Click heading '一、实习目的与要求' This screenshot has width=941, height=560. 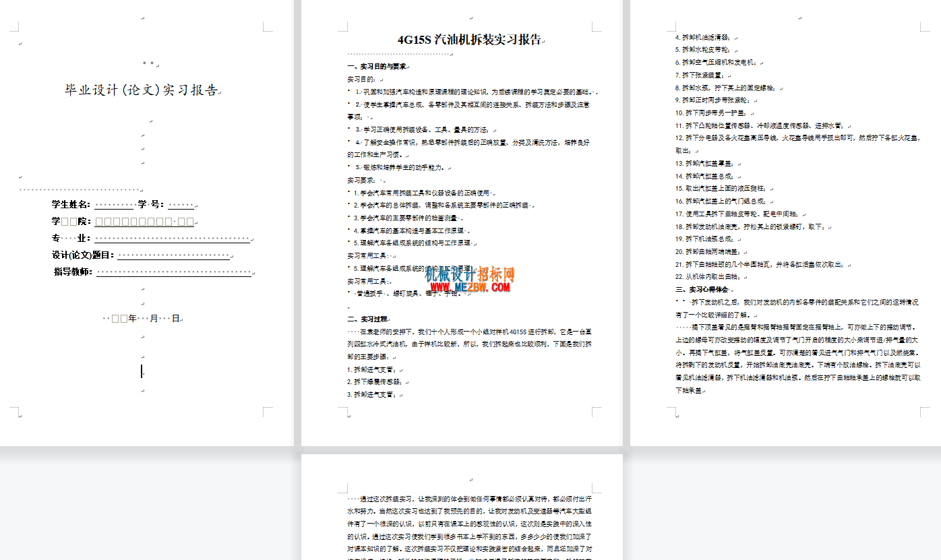(x=376, y=67)
